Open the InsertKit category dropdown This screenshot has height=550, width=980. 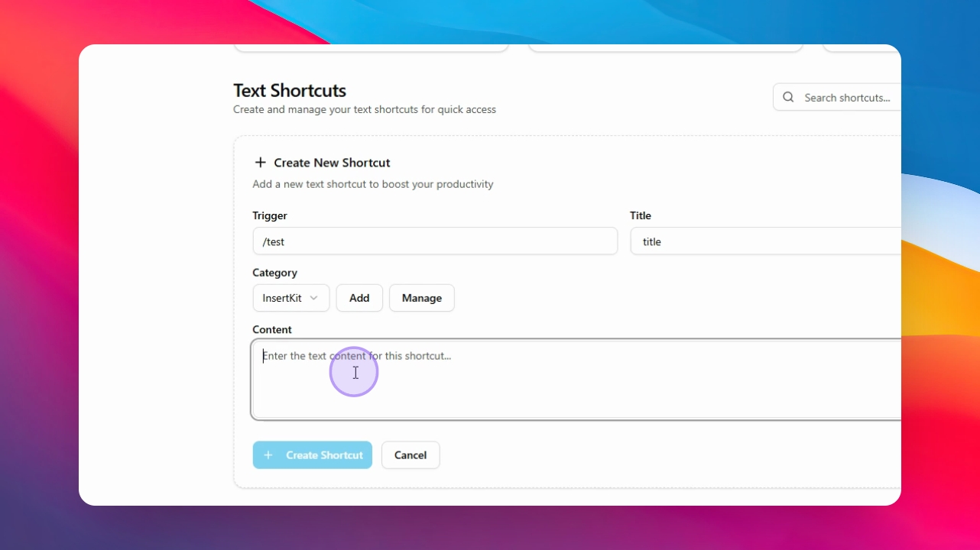[x=291, y=298]
